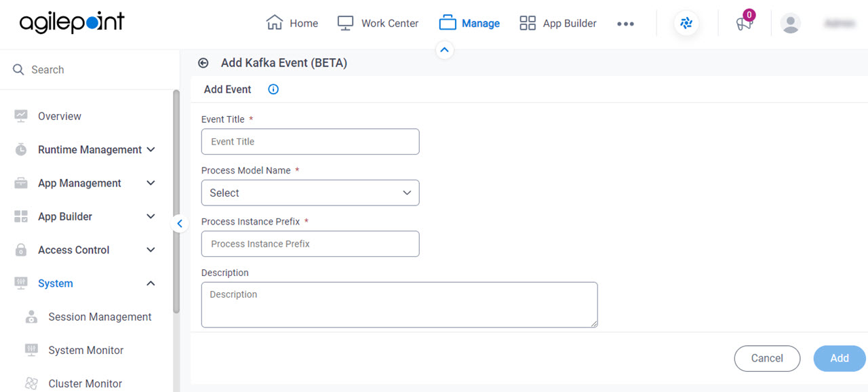This screenshot has width=868, height=392.
Task: Click the Overview chart icon
Action: click(x=21, y=116)
